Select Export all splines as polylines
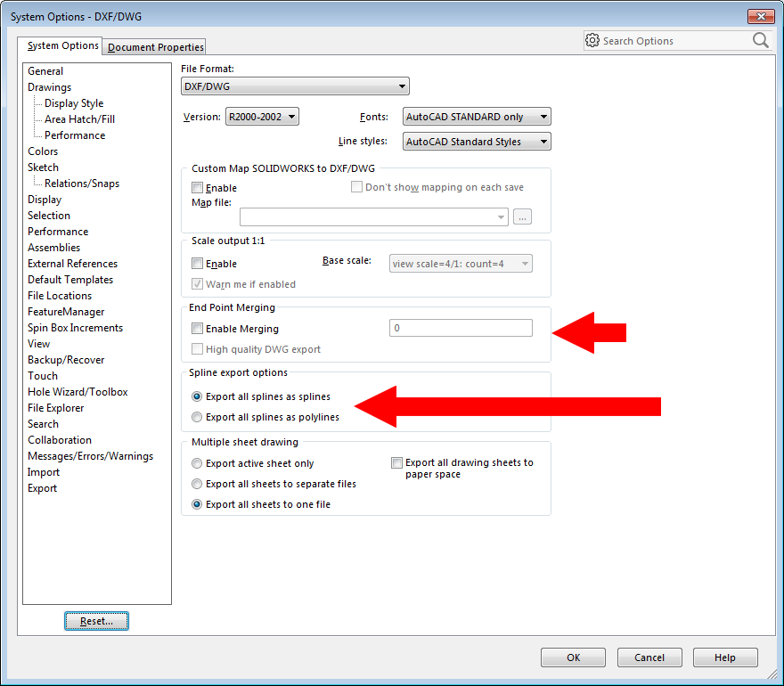The height and width of the screenshot is (686, 784). 198,417
